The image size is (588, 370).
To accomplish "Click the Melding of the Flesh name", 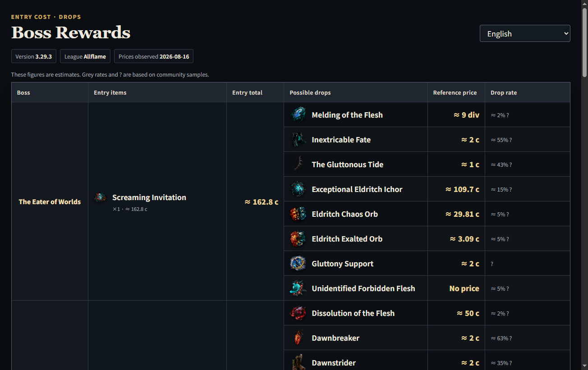I will (347, 115).
